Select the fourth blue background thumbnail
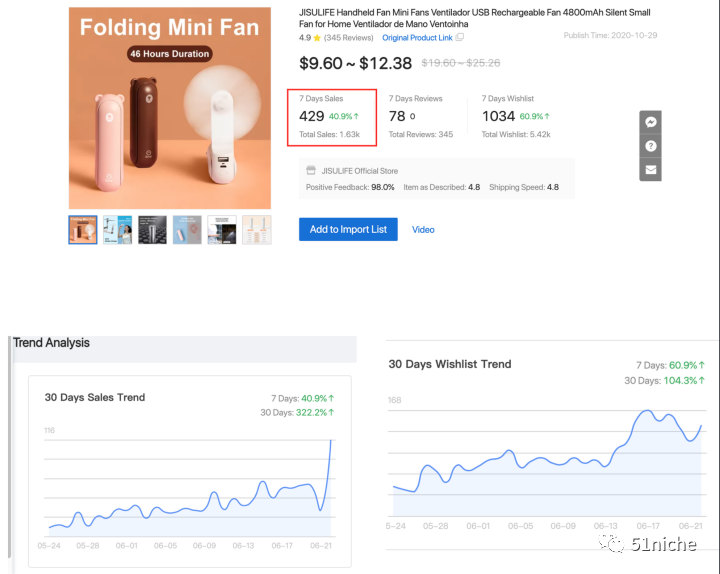The width and height of the screenshot is (720, 574). coord(187,230)
